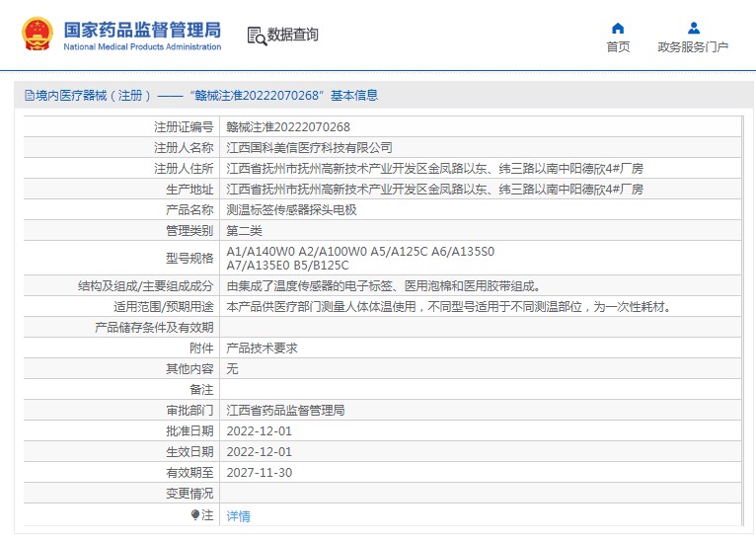Viewport: 756px width, 542px height.
Task: Click the 产品储存条件及有效期 label
Action: pyautogui.click(x=154, y=328)
